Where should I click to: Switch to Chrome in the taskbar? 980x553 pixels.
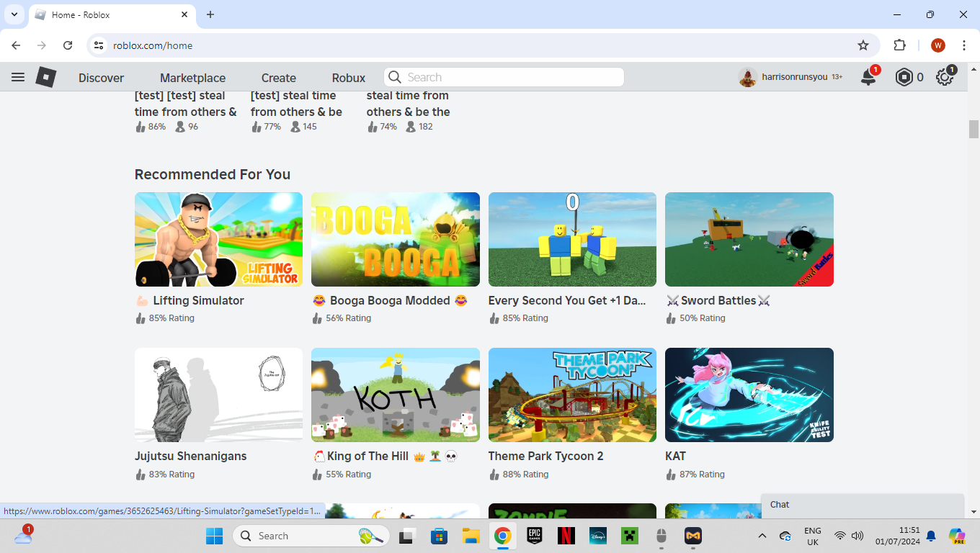(x=503, y=536)
